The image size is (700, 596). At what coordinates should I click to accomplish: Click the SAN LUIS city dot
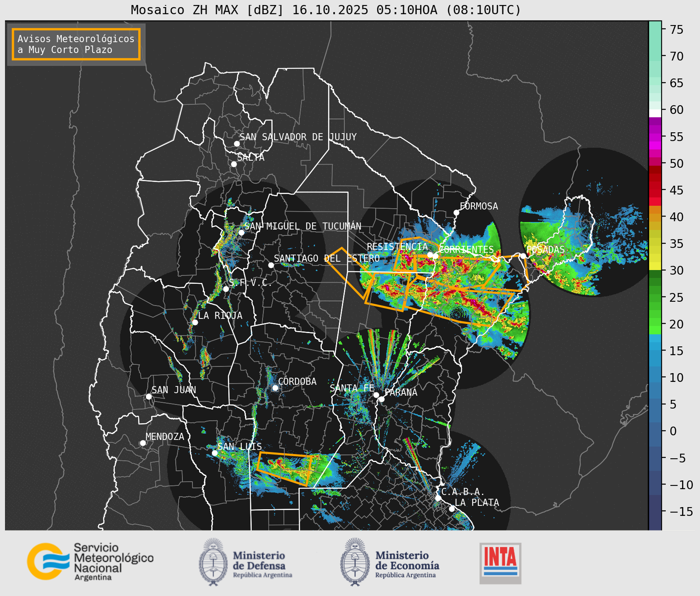[215, 453]
